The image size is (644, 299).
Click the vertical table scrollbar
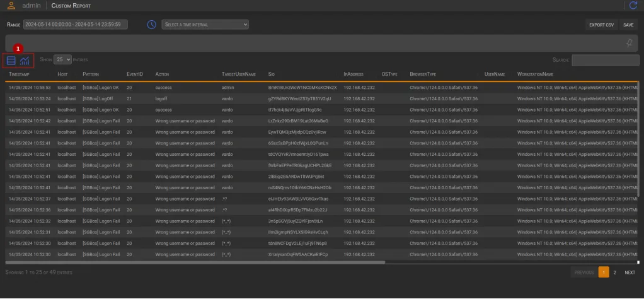click(x=638, y=140)
